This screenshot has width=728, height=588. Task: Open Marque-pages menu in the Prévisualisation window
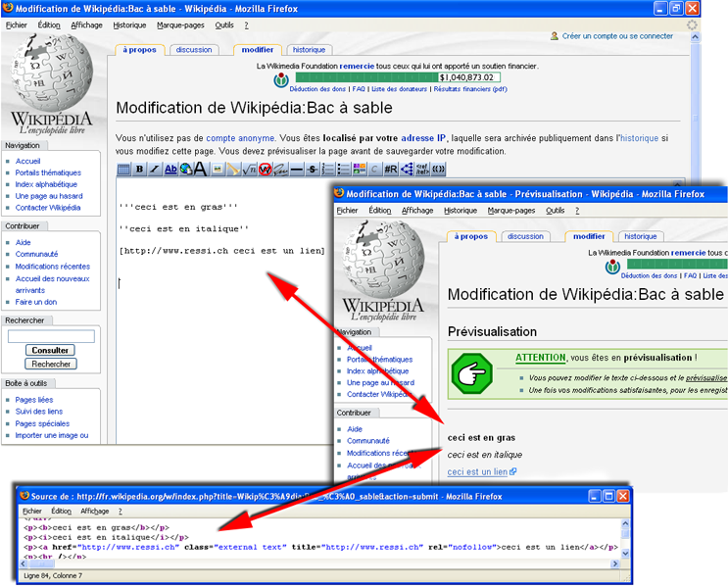[x=511, y=211]
